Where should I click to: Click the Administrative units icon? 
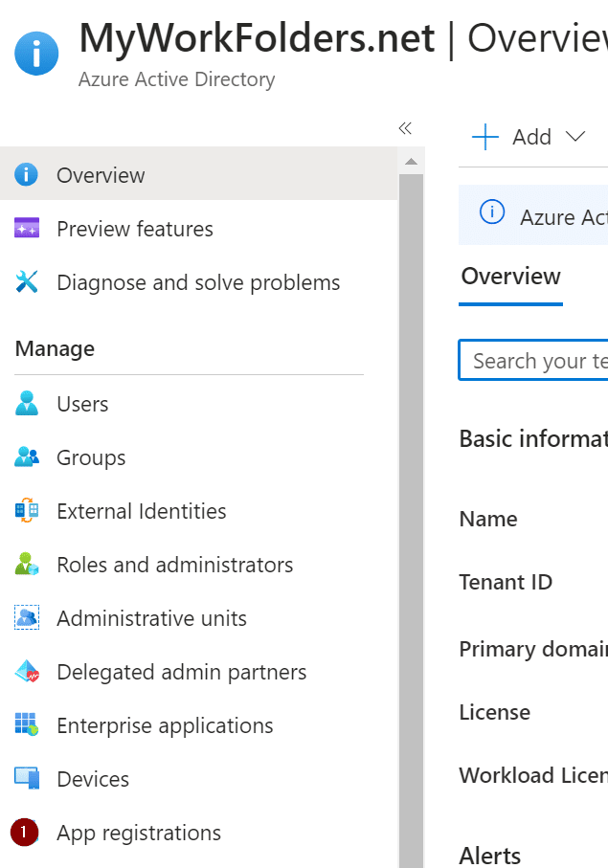click(x=27, y=617)
